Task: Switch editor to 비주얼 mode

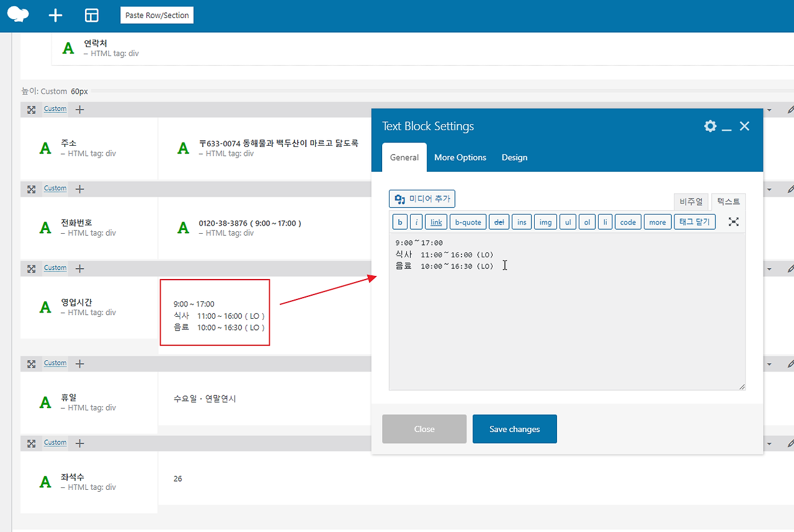Action: 691,202
